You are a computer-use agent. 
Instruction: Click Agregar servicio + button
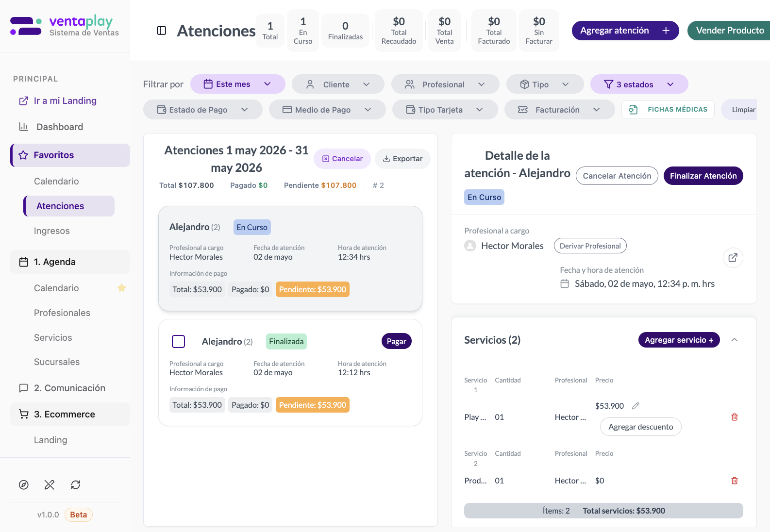tap(679, 340)
